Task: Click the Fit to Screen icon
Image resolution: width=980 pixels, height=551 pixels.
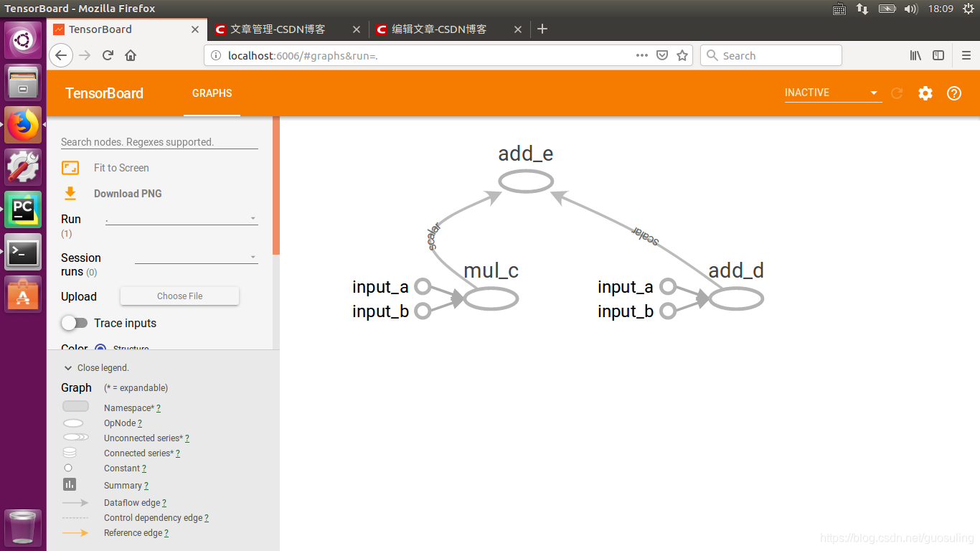Action: tap(70, 168)
